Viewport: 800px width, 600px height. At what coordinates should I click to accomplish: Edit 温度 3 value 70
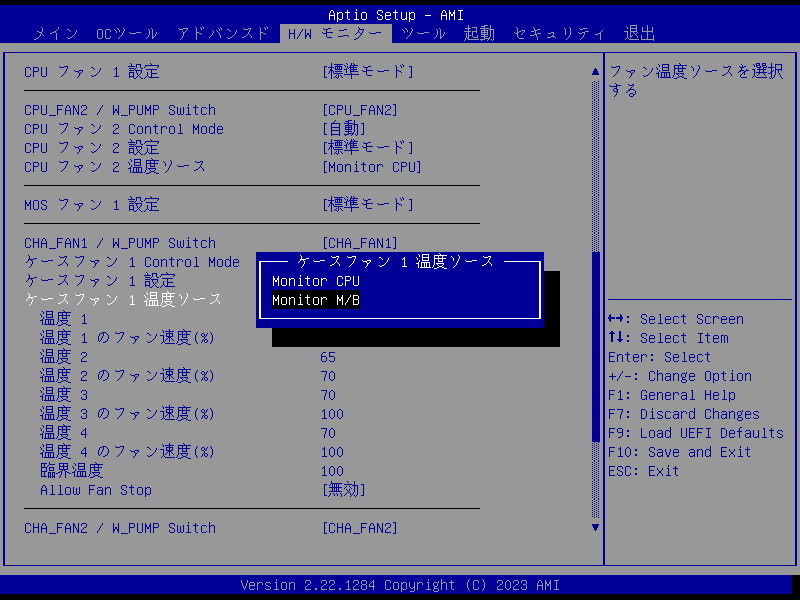[328, 395]
